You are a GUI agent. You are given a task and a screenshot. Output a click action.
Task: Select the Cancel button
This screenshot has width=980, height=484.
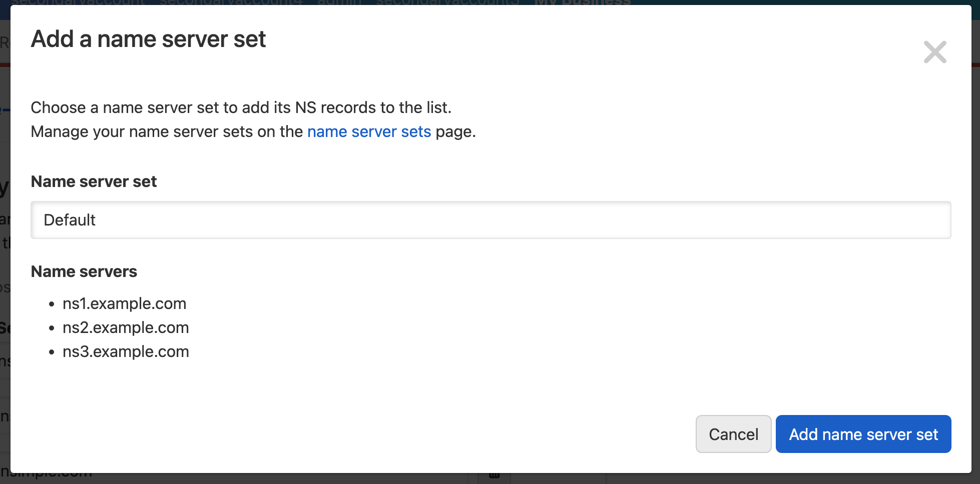(733, 434)
